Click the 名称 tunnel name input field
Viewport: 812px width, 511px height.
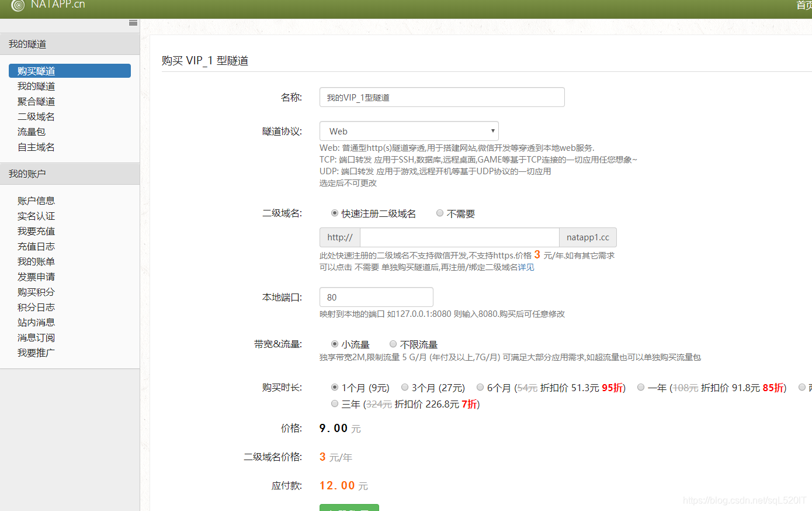pyautogui.click(x=442, y=97)
